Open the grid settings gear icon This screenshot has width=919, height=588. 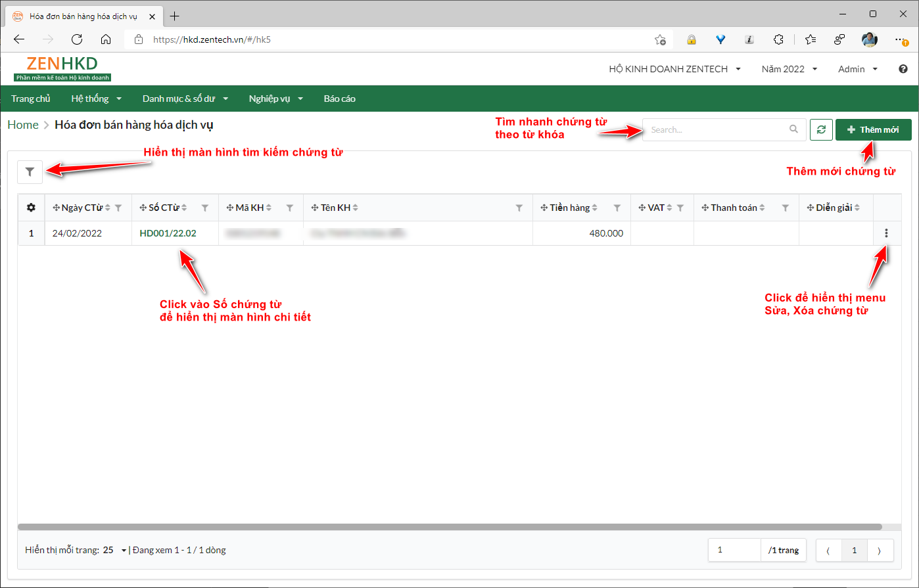click(x=31, y=208)
